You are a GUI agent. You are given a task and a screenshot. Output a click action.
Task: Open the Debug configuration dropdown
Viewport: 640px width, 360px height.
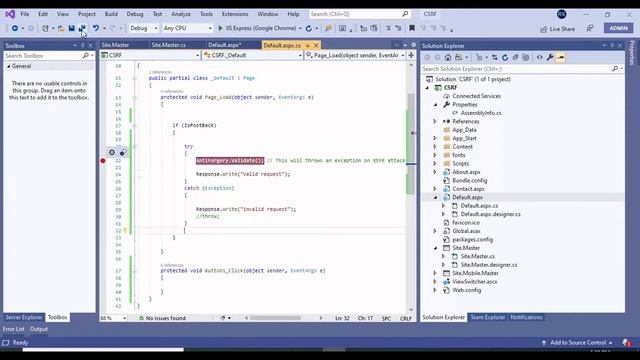pyautogui.click(x=144, y=28)
